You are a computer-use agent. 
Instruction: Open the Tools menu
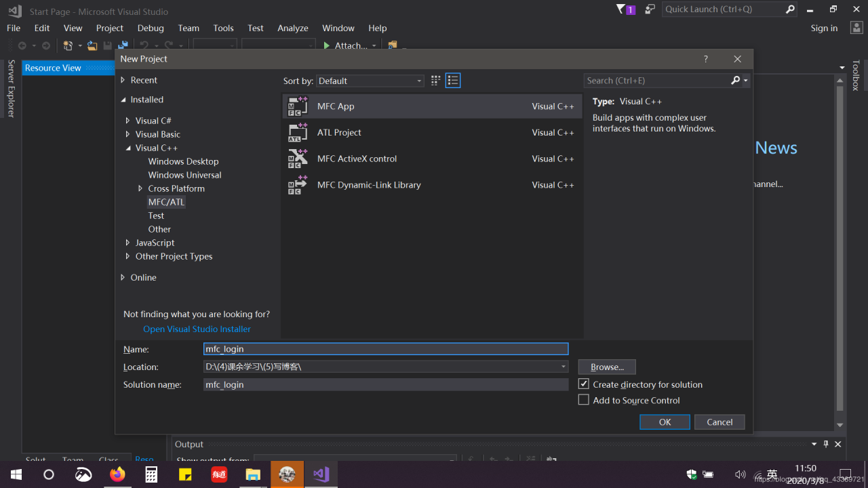click(x=223, y=28)
